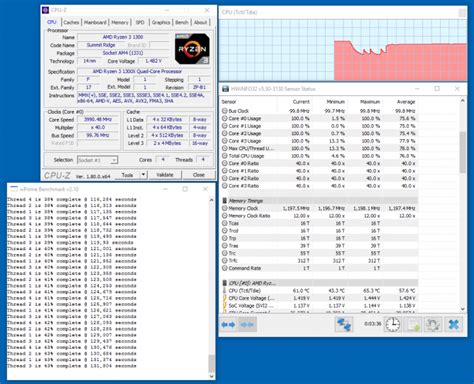Click the HWiNFO vertical scrollbar thumb

463,152
